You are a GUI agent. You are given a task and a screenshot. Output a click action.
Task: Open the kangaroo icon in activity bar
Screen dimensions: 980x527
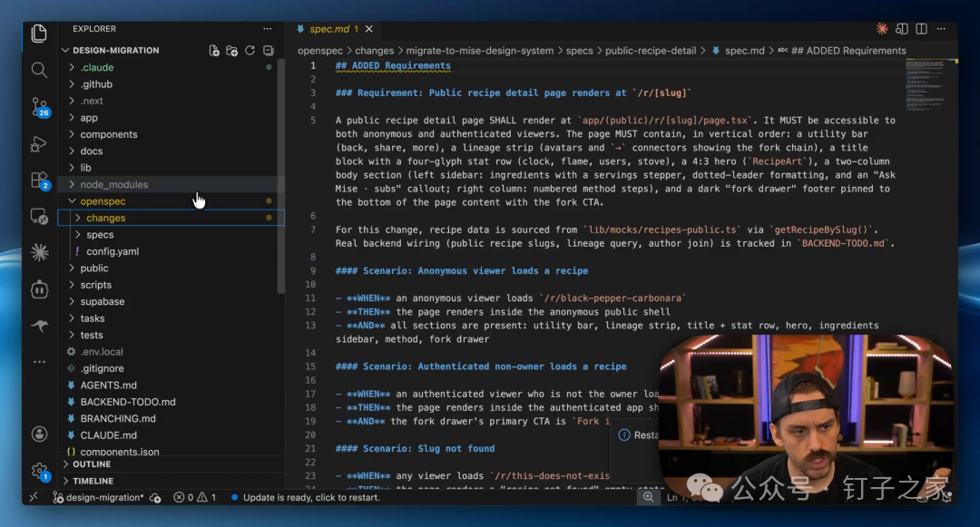(x=39, y=326)
